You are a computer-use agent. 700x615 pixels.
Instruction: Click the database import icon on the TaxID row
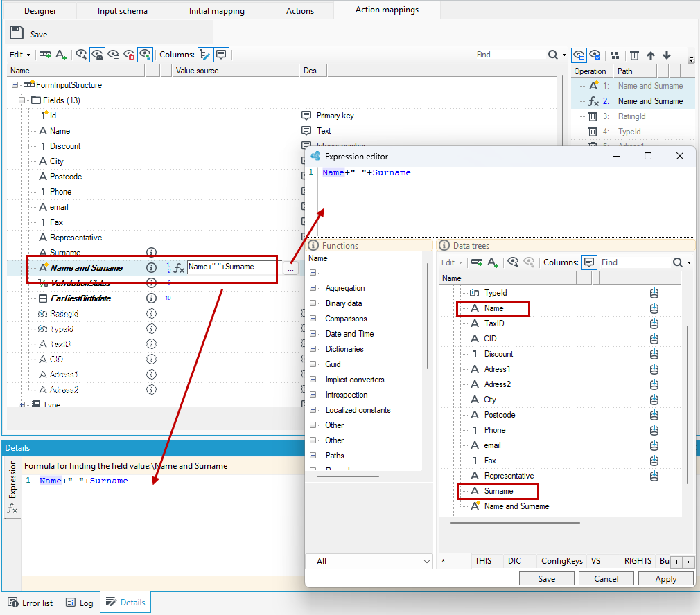(x=654, y=323)
